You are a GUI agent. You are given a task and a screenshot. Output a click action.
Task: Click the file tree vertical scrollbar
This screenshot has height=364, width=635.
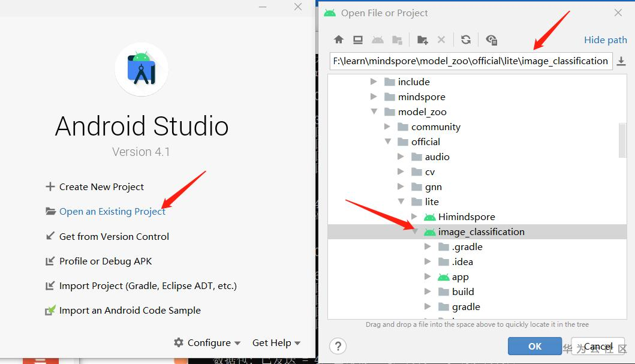click(622, 140)
